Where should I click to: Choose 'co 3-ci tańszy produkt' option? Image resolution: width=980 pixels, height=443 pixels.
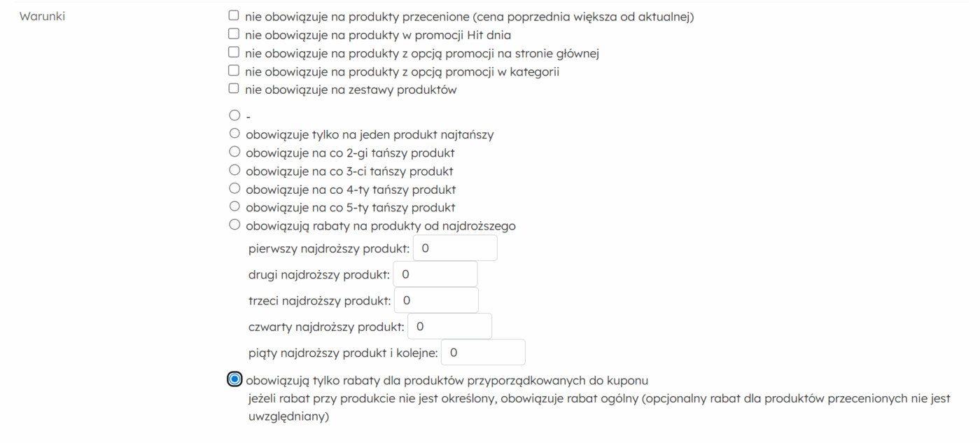pyautogui.click(x=234, y=170)
